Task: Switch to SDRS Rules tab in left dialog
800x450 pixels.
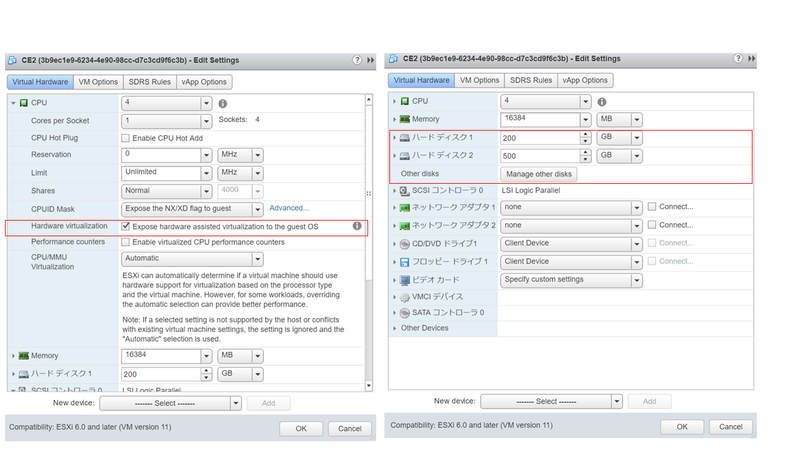Action: coord(149,82)
